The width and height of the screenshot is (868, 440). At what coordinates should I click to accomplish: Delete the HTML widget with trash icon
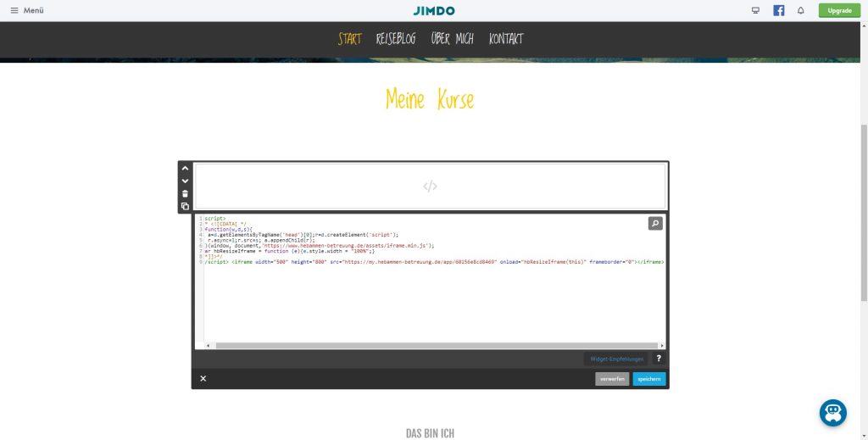point(185,193)
